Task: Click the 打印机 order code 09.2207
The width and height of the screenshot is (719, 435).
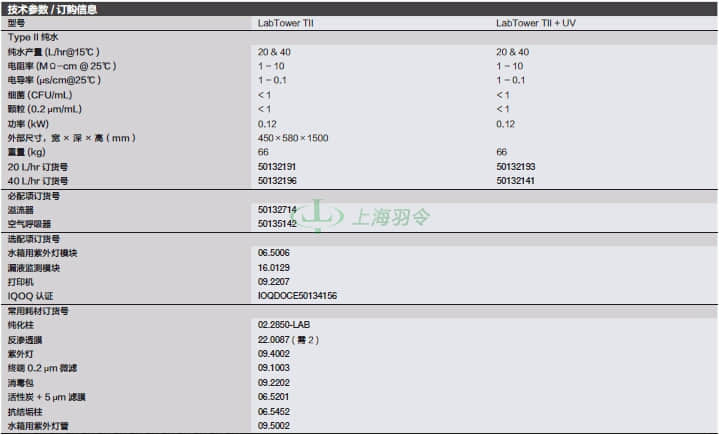Action: tap(274, 281)
